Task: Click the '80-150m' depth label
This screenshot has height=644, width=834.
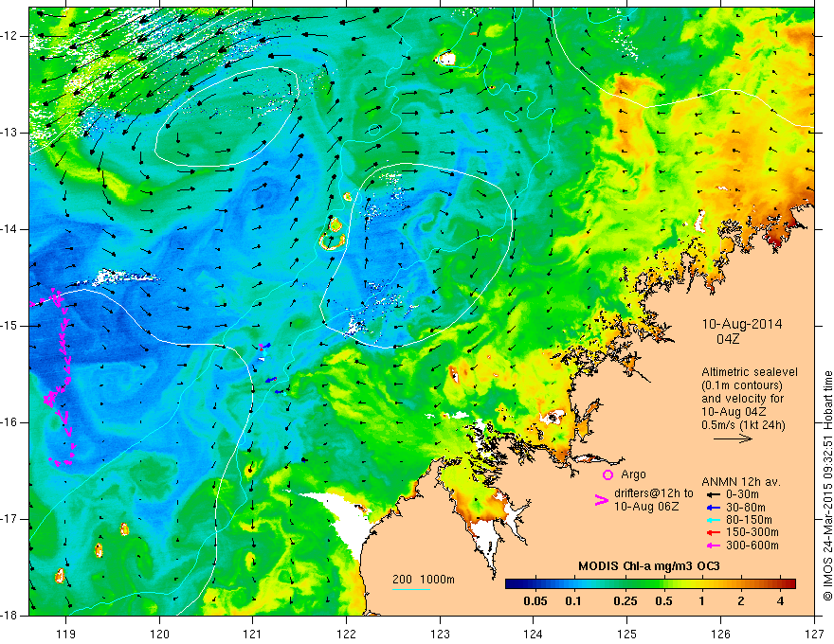Action: [x=749, y=520]
